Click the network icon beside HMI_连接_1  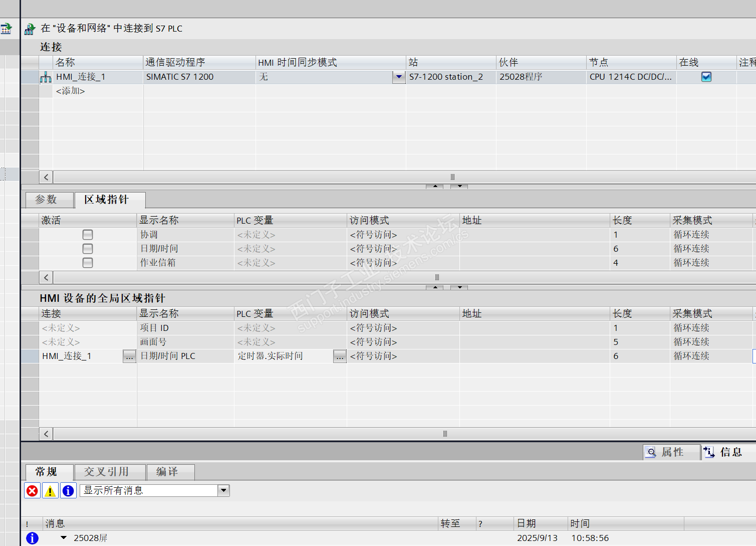point(46,77)
